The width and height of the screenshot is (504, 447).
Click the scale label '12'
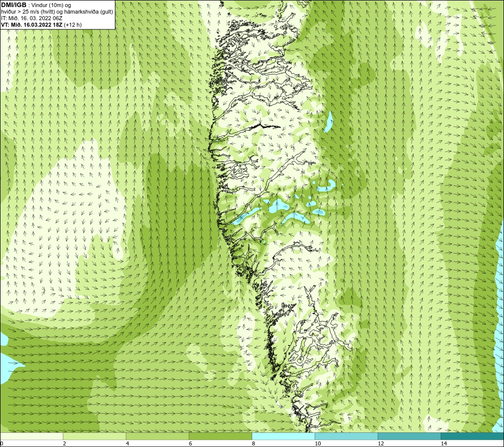(x=381, y=443)
